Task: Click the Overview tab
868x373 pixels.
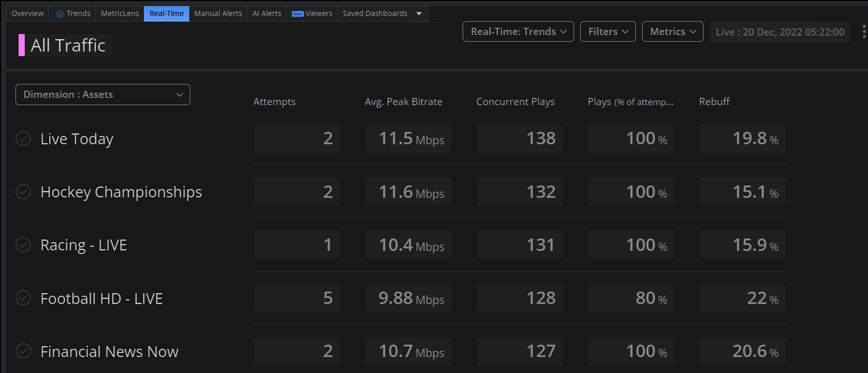Action: 28,14
